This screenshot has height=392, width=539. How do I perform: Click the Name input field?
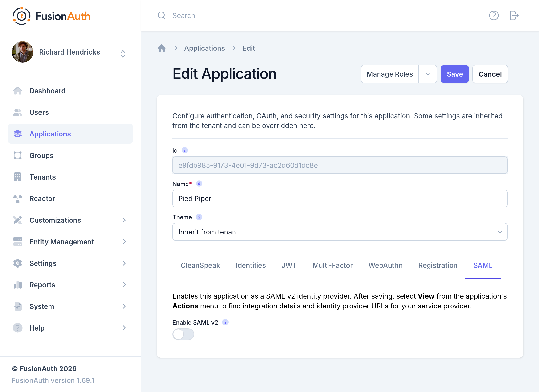(340, 198)
